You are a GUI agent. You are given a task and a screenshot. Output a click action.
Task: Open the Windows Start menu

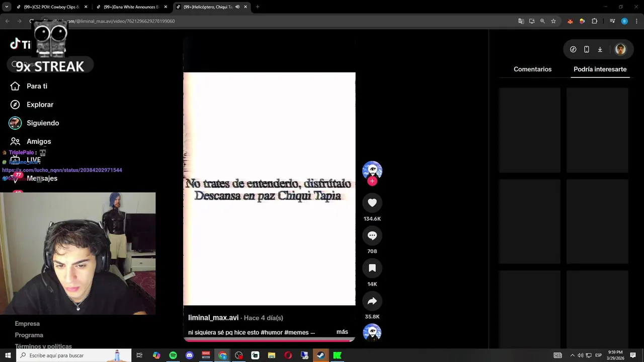8,355
